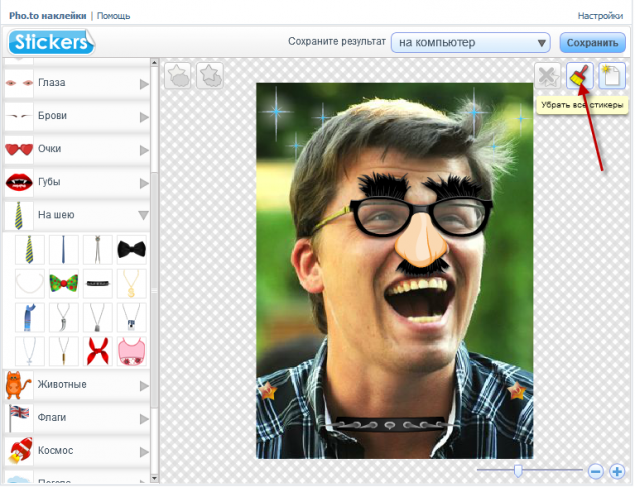The height and width of the screenshot is (487, 635).
Task: Click the grayed X delete sticker icon
Action: point(548,76)
